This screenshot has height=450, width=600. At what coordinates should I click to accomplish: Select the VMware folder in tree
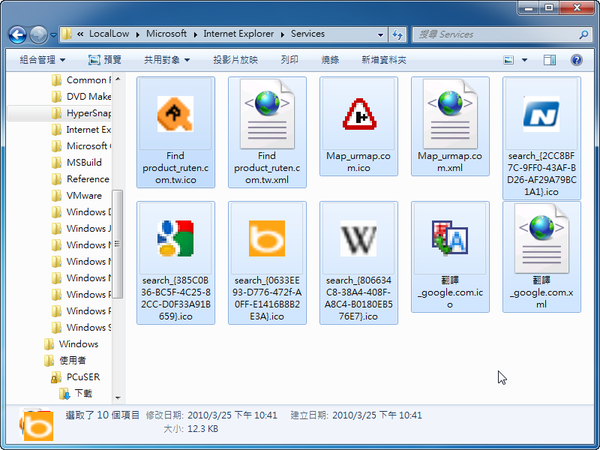77,196
